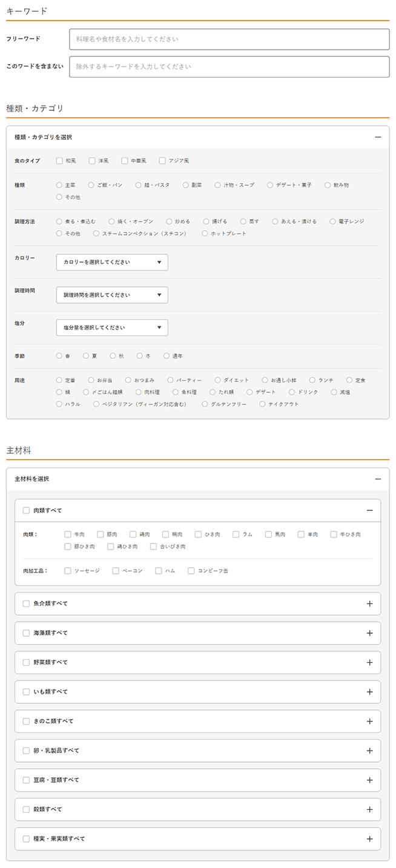The height and width of the screenshot is (868, 396).
Task: Open the 調理時間 dropdown
Action: click(112, 295)
